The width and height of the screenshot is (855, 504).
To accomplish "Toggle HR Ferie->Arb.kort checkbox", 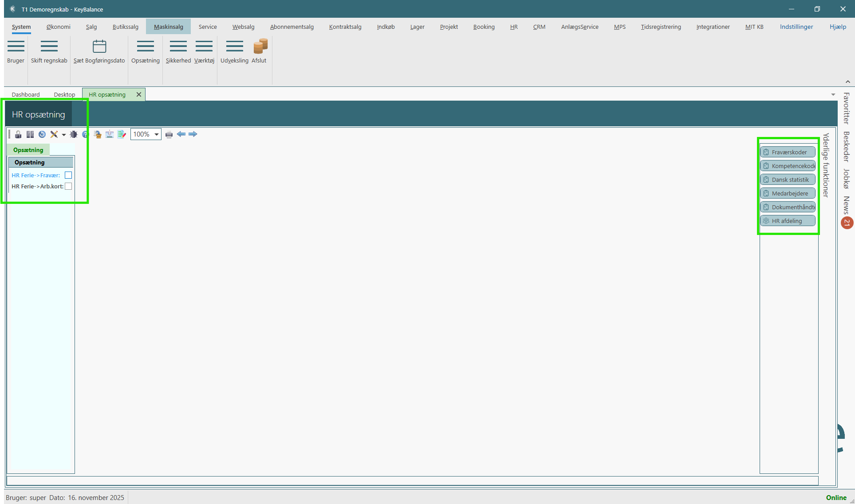I will [68, 186].
